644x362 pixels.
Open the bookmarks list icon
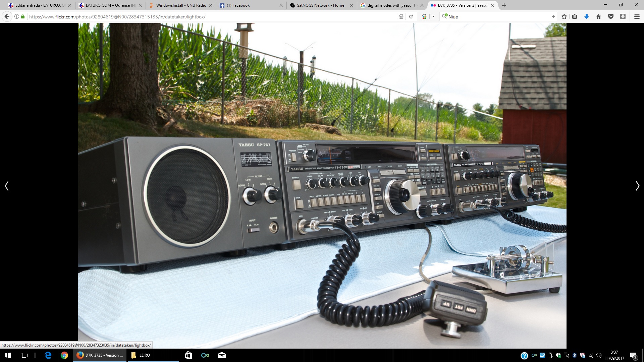coord(575,16)
